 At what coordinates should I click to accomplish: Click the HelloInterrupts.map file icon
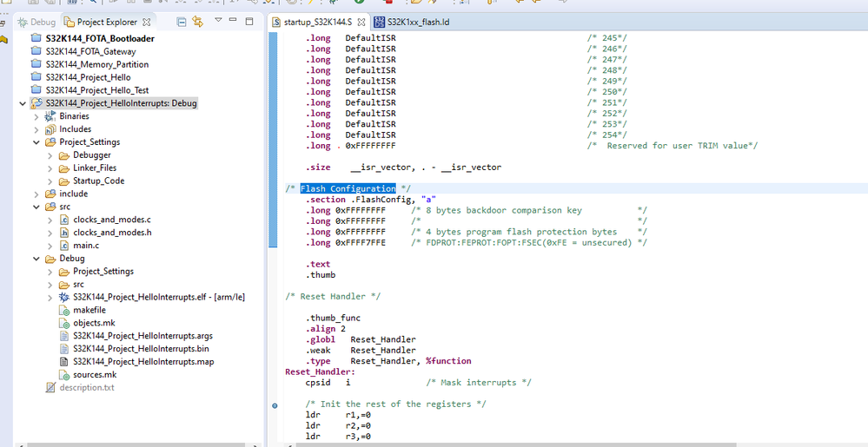[63, 362]
